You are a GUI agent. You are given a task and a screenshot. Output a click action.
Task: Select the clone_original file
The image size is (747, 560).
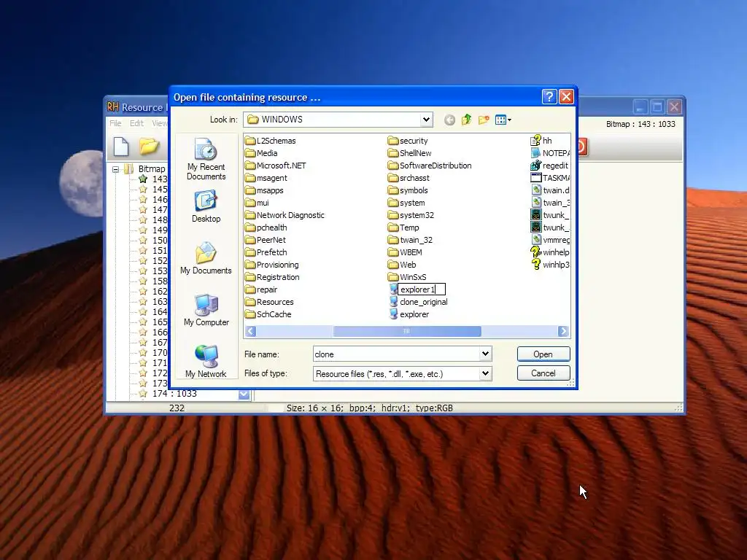(419, 302)
